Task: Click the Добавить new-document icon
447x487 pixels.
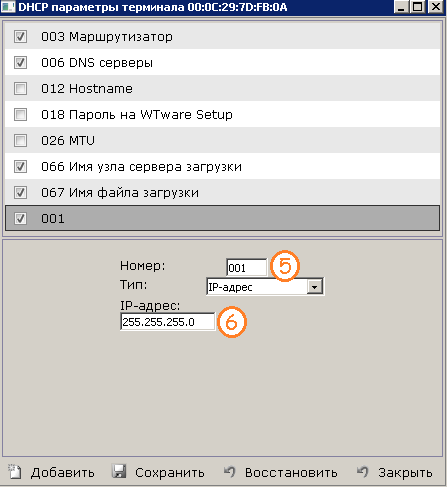Action: pyautogui.click(x=14, y=472)
